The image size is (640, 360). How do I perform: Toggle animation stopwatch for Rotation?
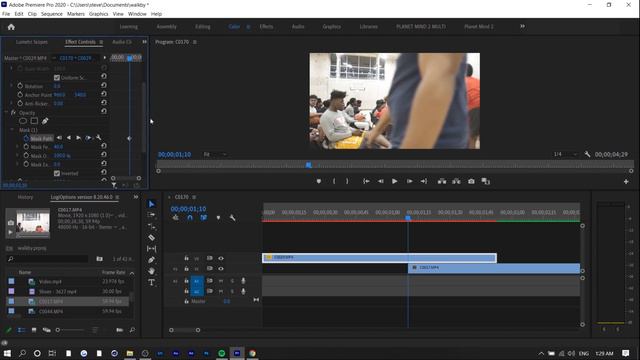[20, 86]
